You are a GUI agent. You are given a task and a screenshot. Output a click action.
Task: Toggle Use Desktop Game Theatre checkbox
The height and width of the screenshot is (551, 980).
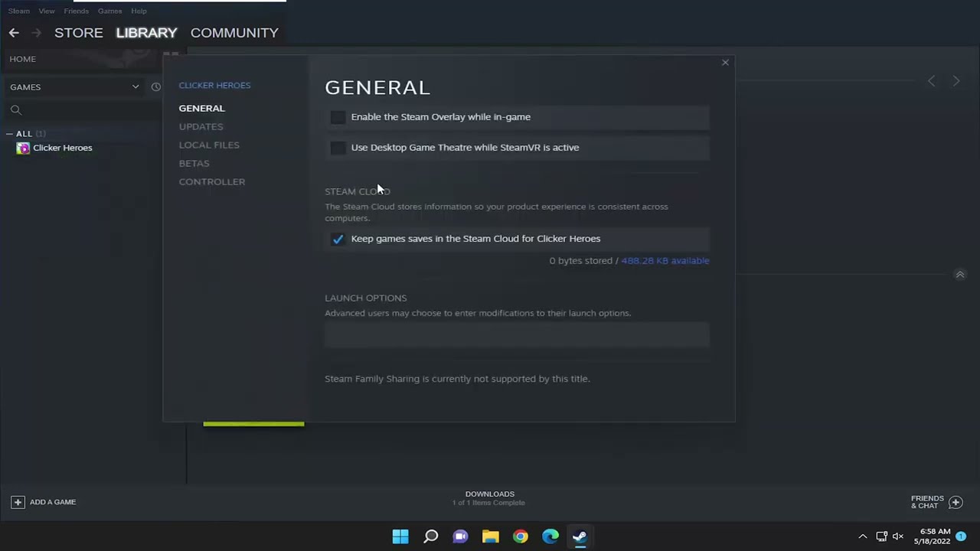(338, 148)
